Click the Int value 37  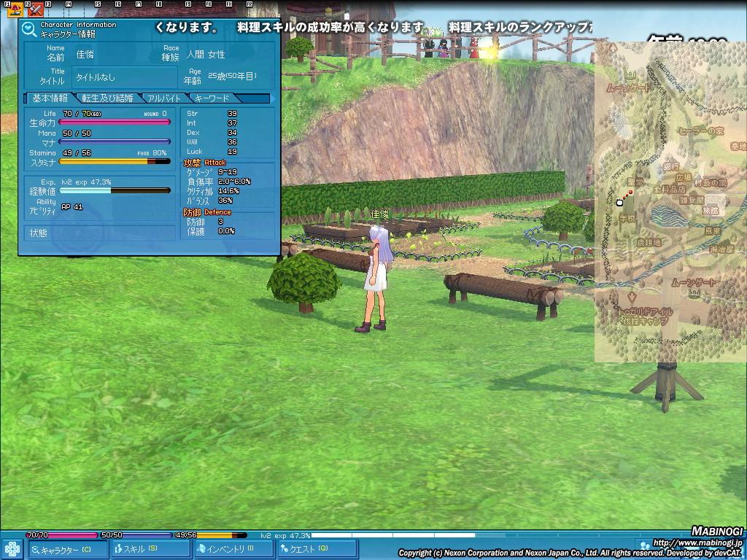pos(232,122)
